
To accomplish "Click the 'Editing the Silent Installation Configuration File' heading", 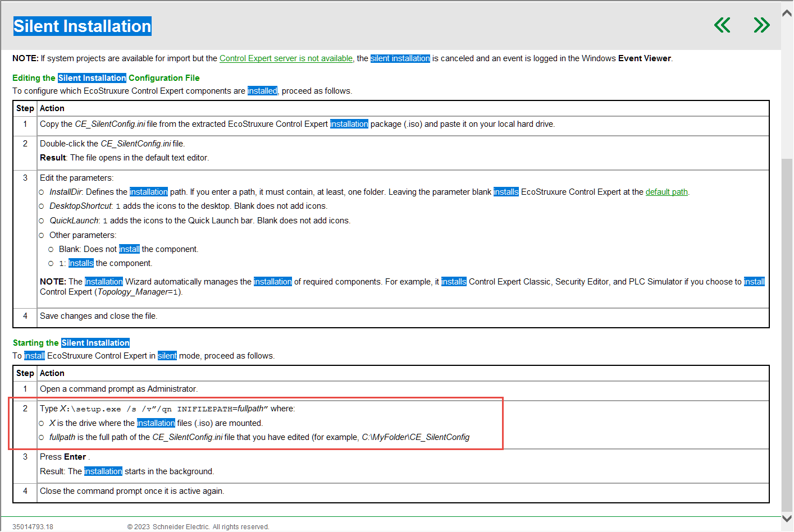I will 106,78.
